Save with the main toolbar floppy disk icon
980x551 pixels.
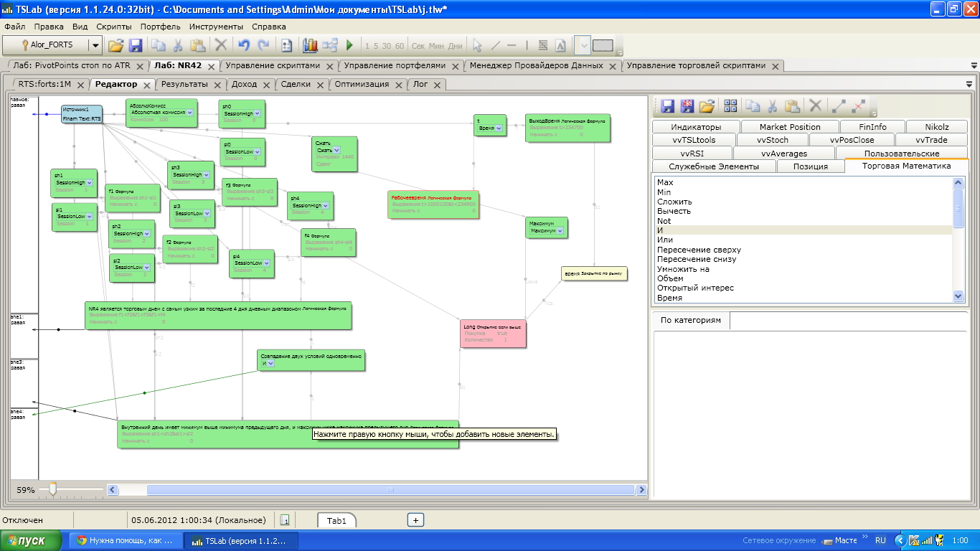coord(135,45)
